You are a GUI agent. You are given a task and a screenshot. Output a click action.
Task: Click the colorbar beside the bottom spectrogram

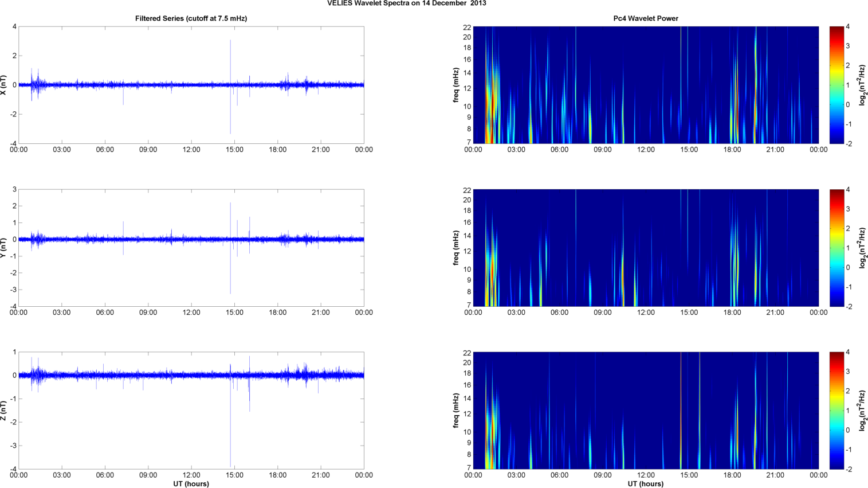836,411
